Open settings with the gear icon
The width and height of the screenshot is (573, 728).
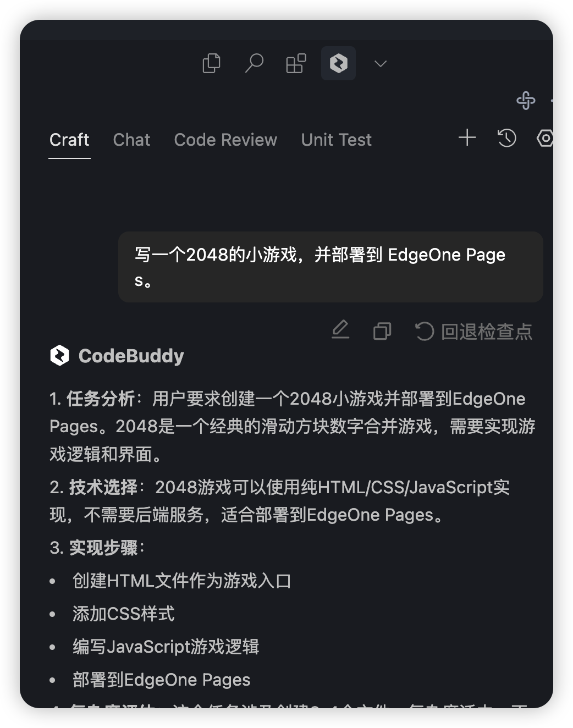point(545,139)
